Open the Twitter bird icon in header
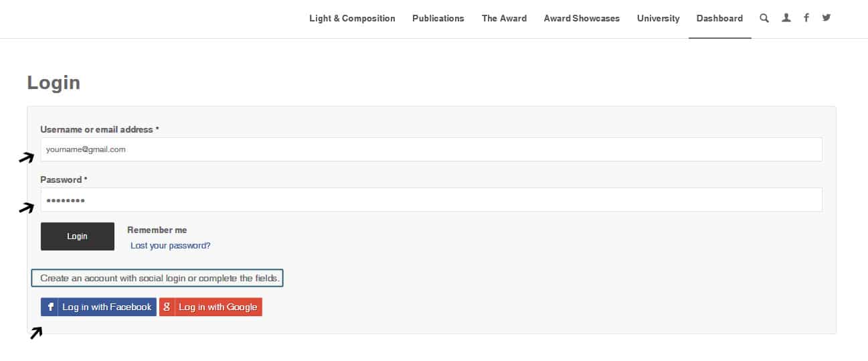 coord(827,19)
